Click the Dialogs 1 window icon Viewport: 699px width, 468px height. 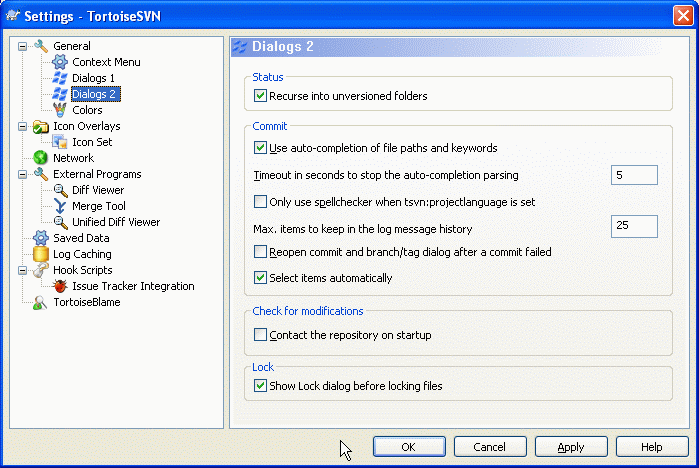click(x=60, y=78)
